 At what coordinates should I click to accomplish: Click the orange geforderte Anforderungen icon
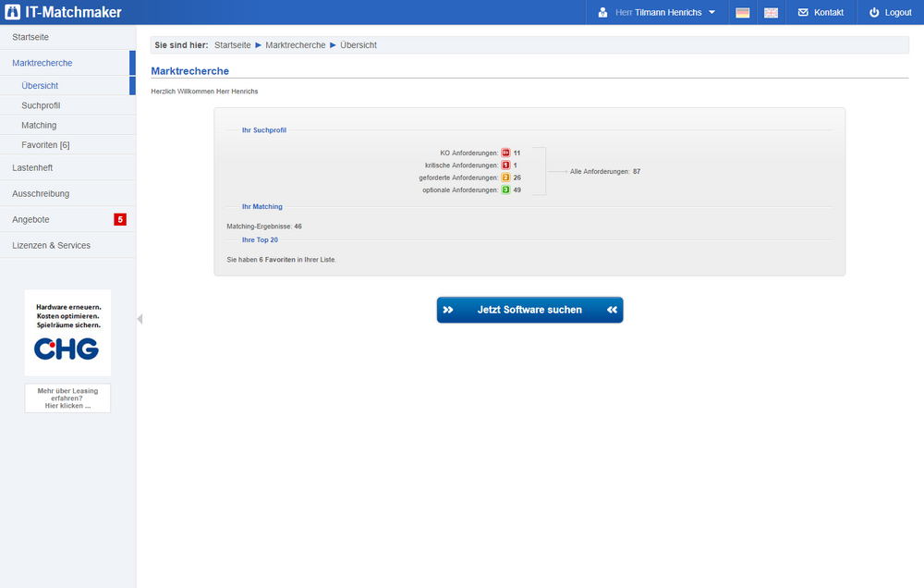point(505,178)
